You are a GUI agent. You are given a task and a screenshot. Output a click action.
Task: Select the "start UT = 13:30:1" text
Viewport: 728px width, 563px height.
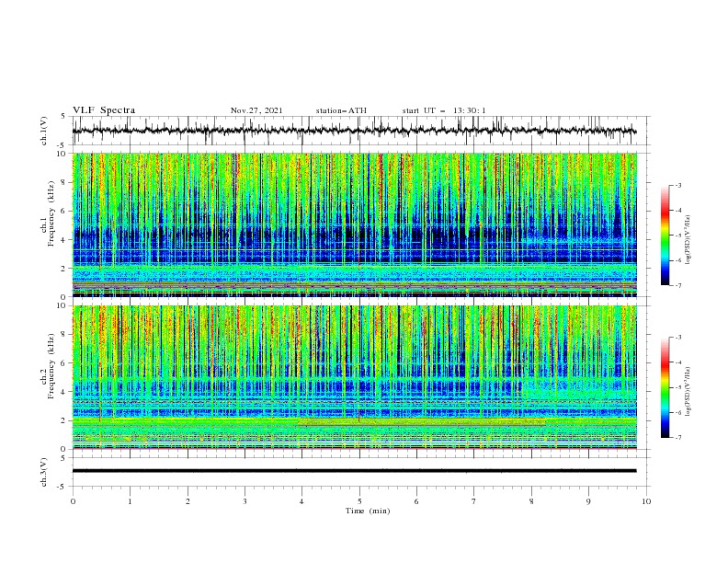pos(444,110)
